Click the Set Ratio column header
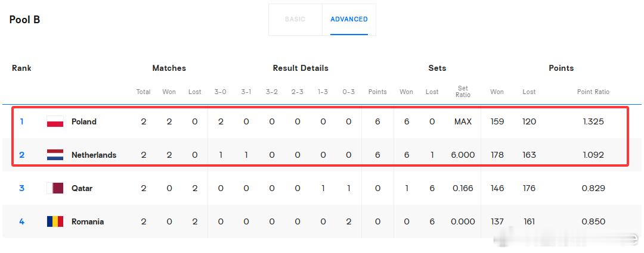 463,92
